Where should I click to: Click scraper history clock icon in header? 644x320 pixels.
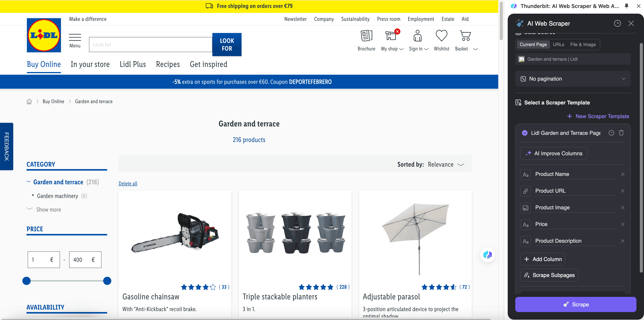click(x=617, y=24)
